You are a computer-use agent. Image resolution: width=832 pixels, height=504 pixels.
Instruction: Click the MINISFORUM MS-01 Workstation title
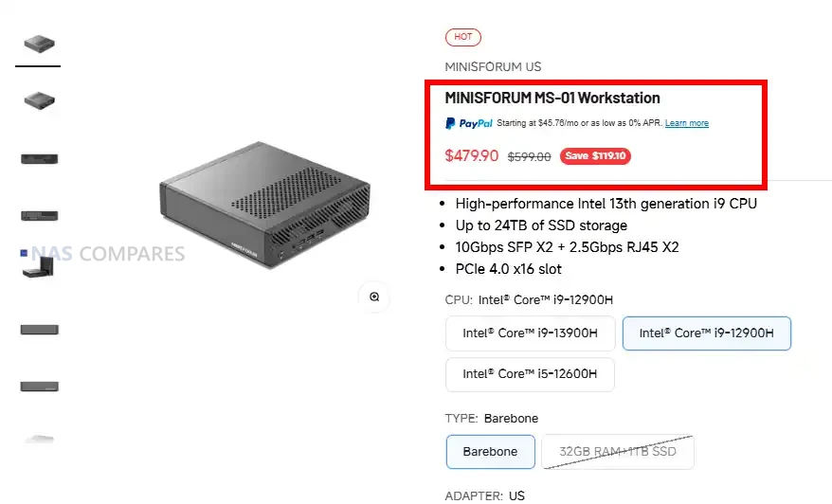pos(552,99)
